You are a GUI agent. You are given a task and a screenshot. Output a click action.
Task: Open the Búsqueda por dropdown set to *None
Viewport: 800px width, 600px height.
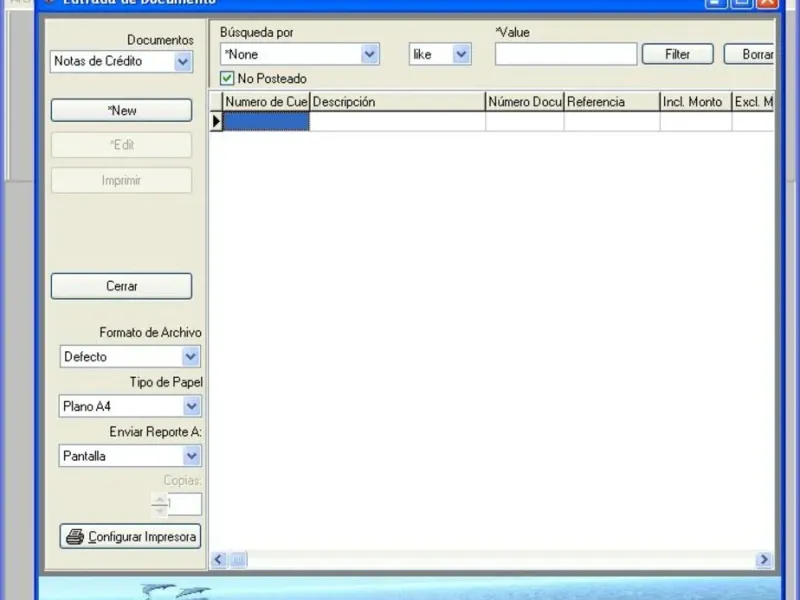pos(299,54)
